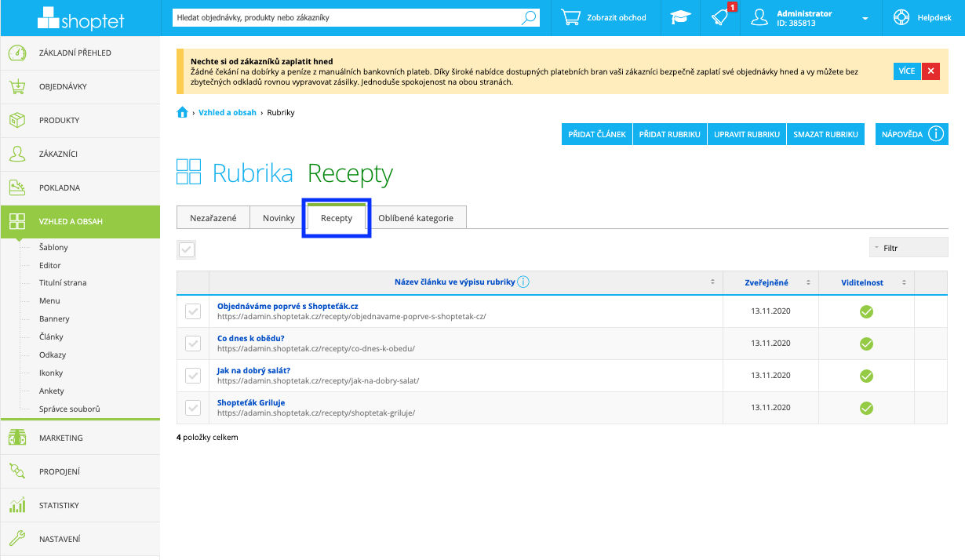Open Editor in the sidebar submenu
The height and width of the screenshot is (560, 965).
pos(50,265)
